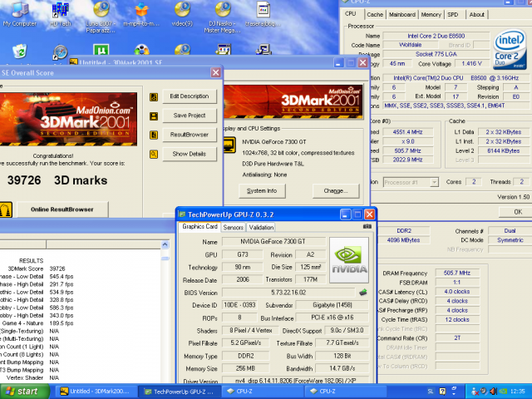Click help question mark icon in taskbar

pyautogui.click(x=442, y=392)
